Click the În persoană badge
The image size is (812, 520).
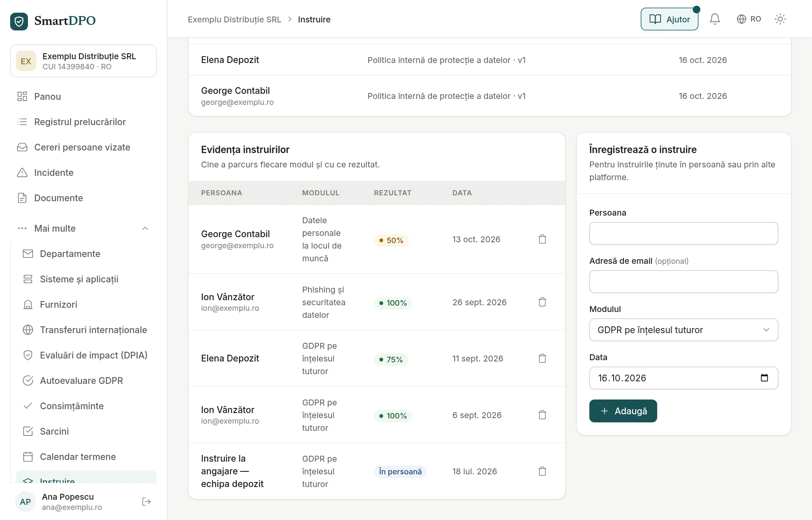click(400, 471)
